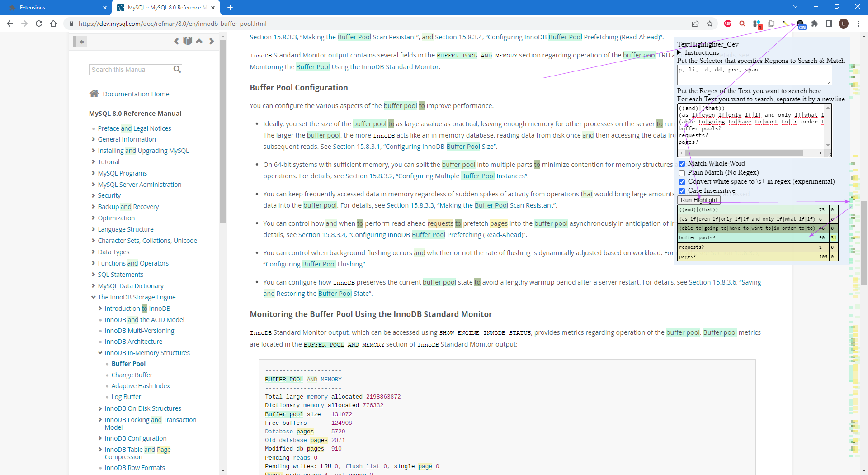Click the manual search magnifier icon
Screen dimensions: 868x475
point(177,69)
